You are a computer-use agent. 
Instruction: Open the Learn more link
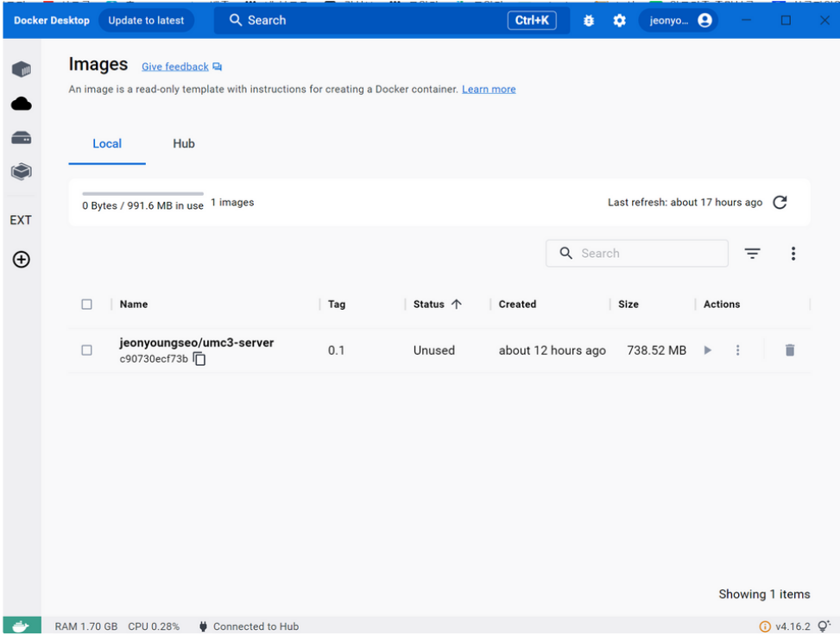coord(489,89)
